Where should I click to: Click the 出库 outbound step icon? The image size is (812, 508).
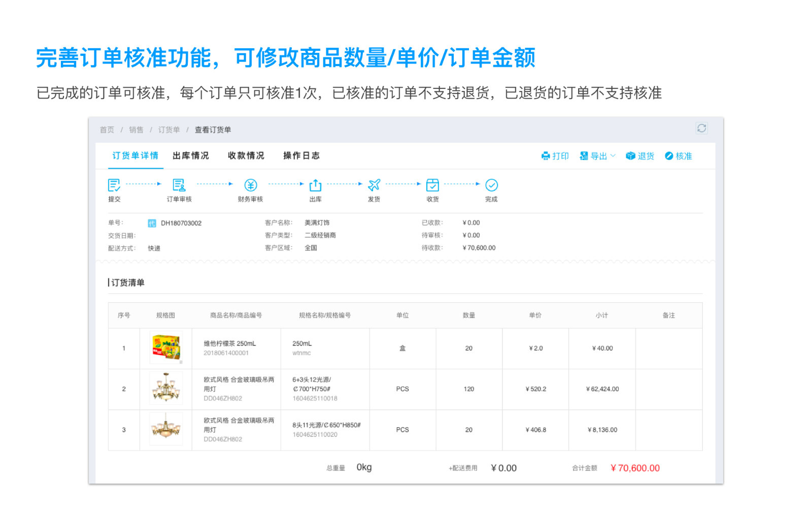click(315, 185)
